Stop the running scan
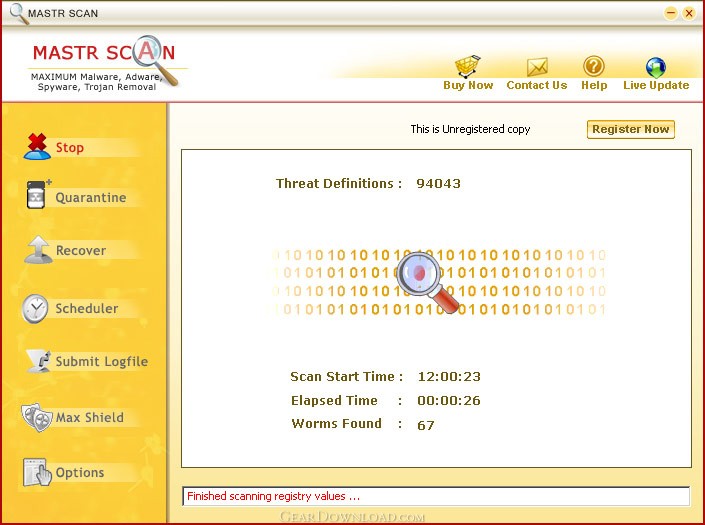The height and width of the screenshot is (525, 705). 70,147
